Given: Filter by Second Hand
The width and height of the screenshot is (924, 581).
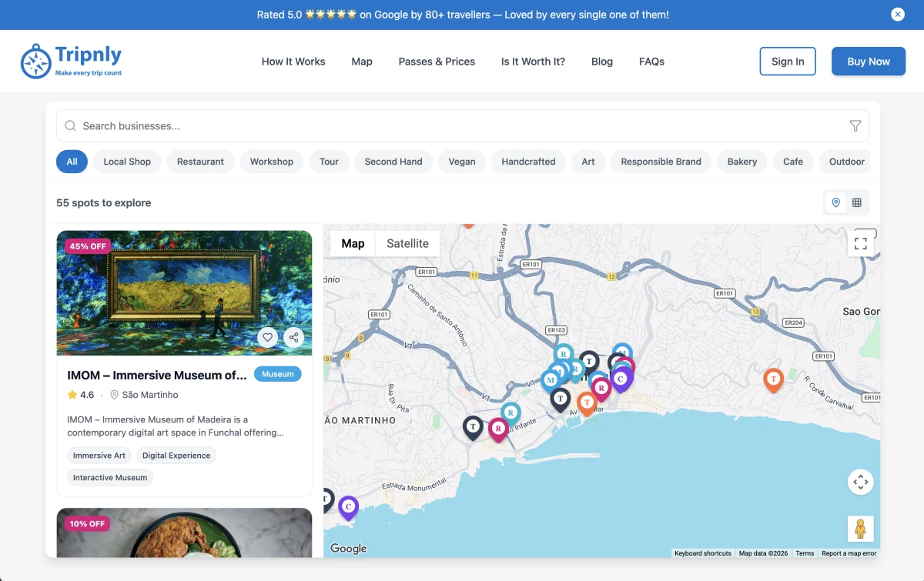Looking at the screenshot, I should pyautogui.click(x=393, y=162).
